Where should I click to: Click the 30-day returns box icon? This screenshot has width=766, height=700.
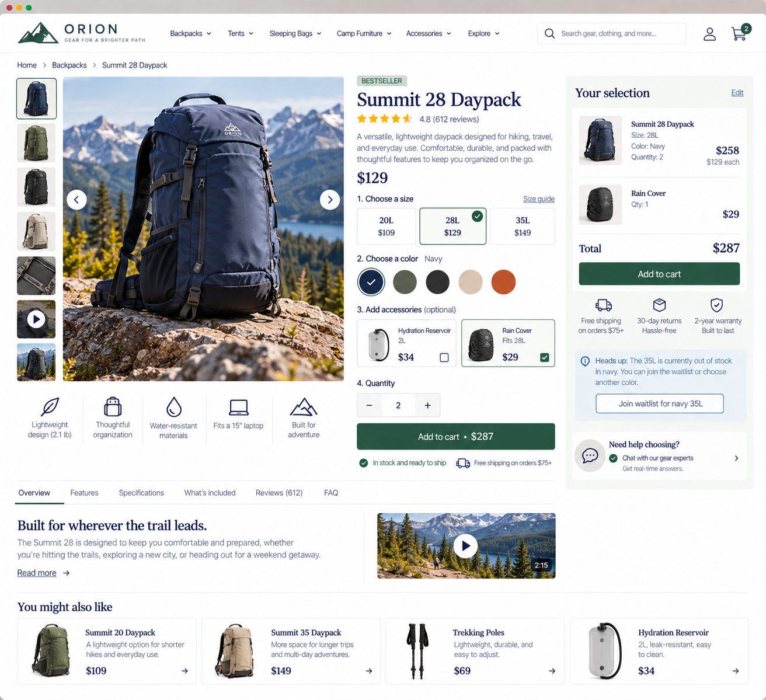click(659, 305)
